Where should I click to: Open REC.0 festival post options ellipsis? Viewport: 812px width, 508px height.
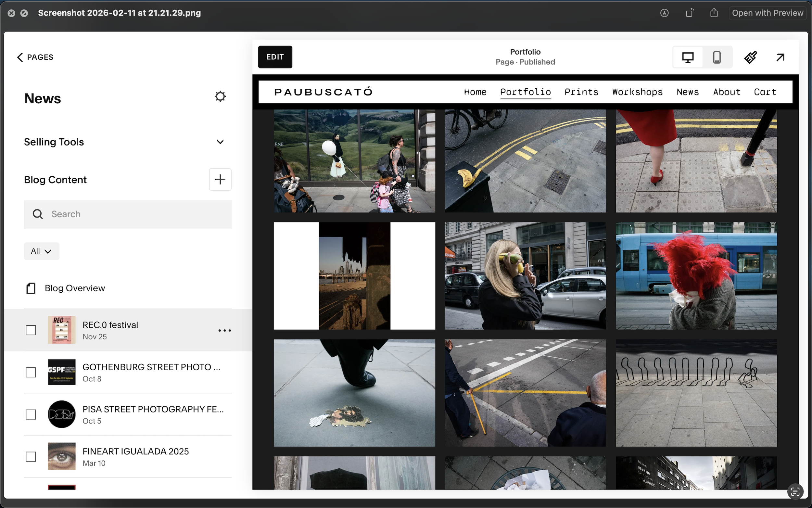(x=224, y=331)
